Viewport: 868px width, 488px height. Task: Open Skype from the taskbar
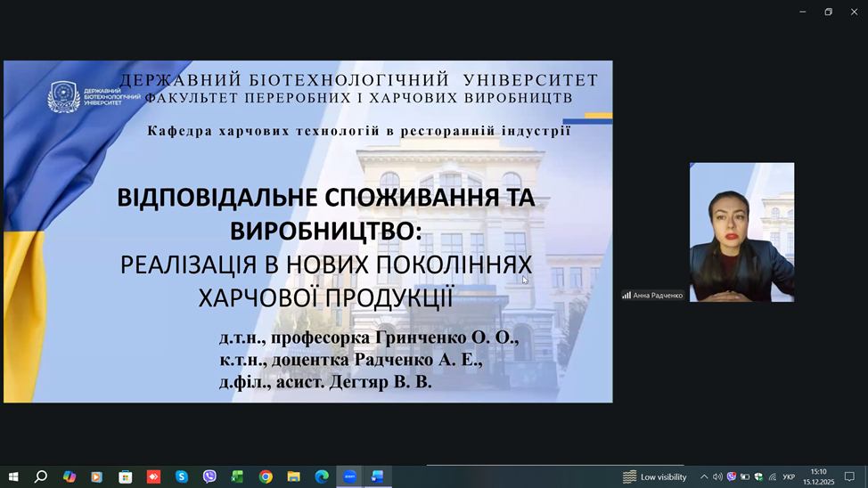(x=182, y=476)
